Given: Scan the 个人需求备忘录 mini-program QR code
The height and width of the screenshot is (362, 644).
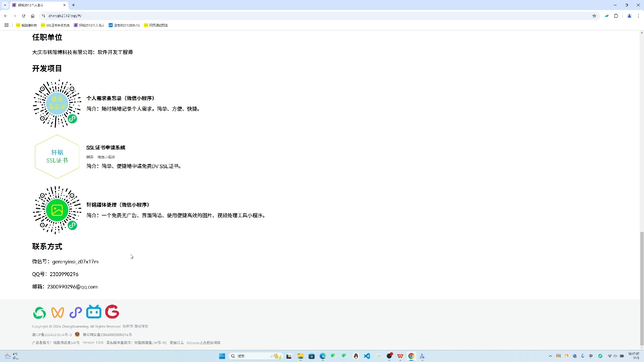Looking at the screenshot, I should pos(57,103).
